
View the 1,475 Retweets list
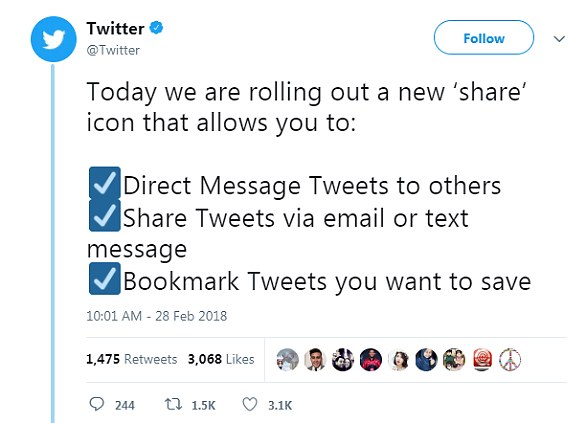coord(132,359)
